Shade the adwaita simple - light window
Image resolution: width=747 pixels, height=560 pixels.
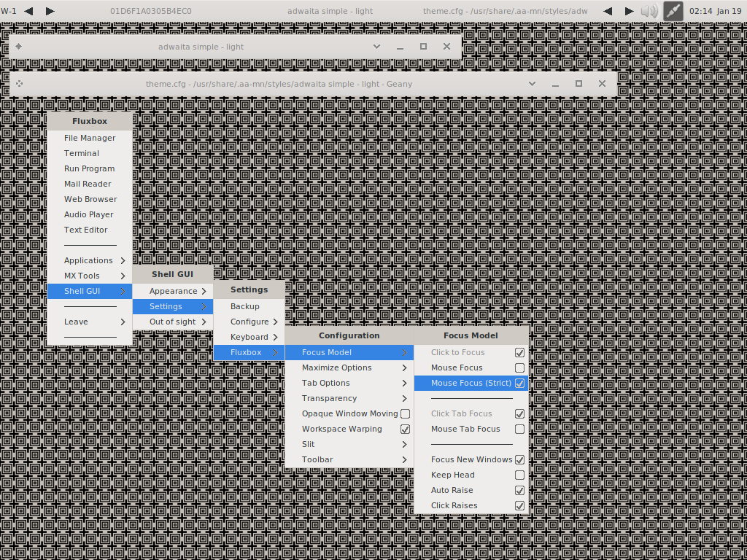click(x=376, y=46)
